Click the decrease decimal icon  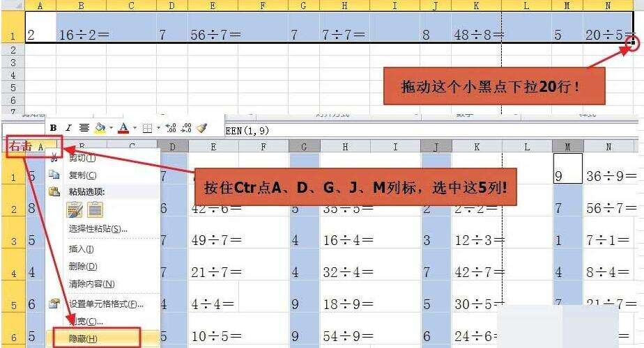[186, 128]
